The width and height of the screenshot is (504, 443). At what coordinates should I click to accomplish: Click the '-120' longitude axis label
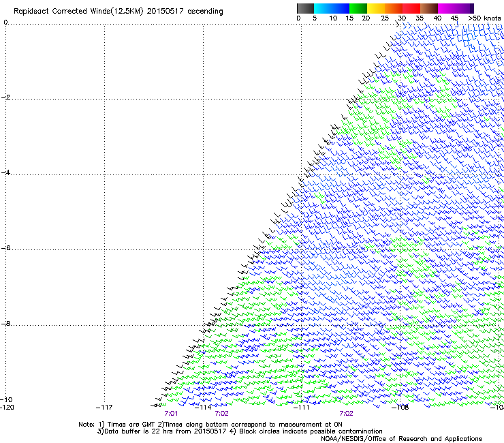point(7,408)
